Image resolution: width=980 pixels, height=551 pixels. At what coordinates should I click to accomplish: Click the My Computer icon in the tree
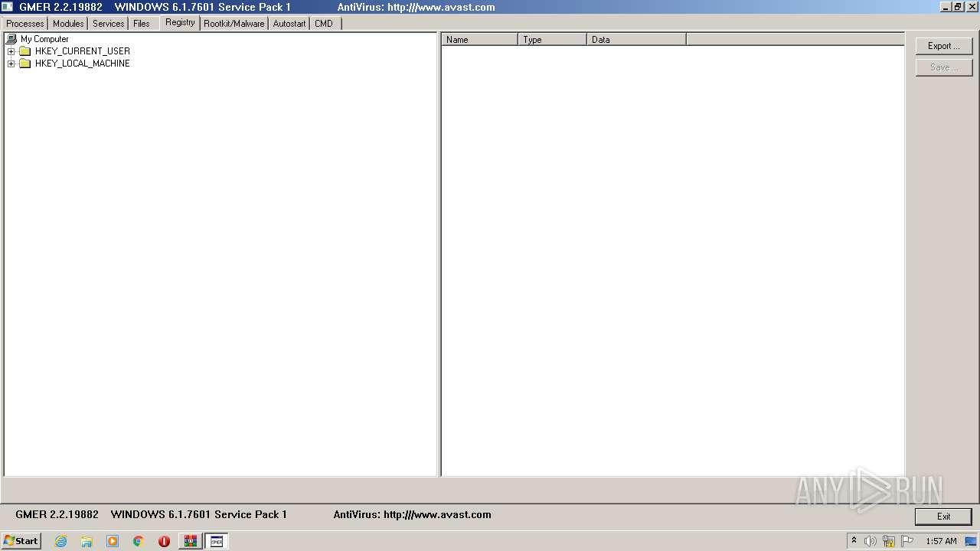pyautogui.click(x=11, y=39)
